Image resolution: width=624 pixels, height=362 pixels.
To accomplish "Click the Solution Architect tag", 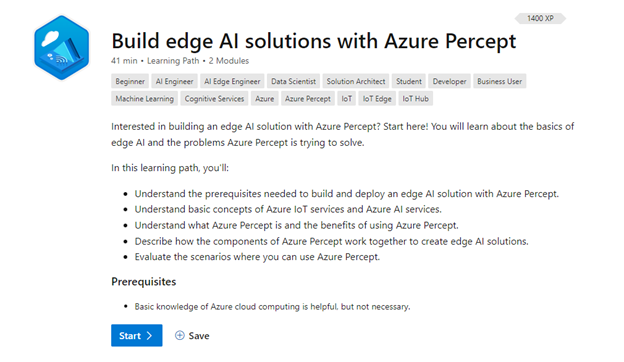I will tap(356, 81).
